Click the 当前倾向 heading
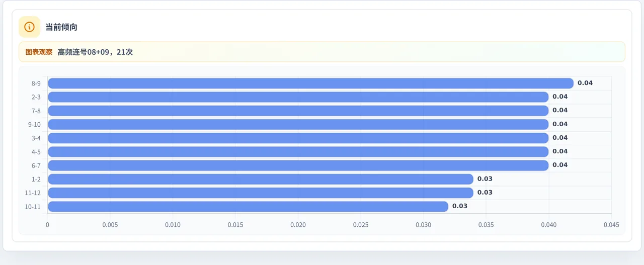 (x=61, y=27)
